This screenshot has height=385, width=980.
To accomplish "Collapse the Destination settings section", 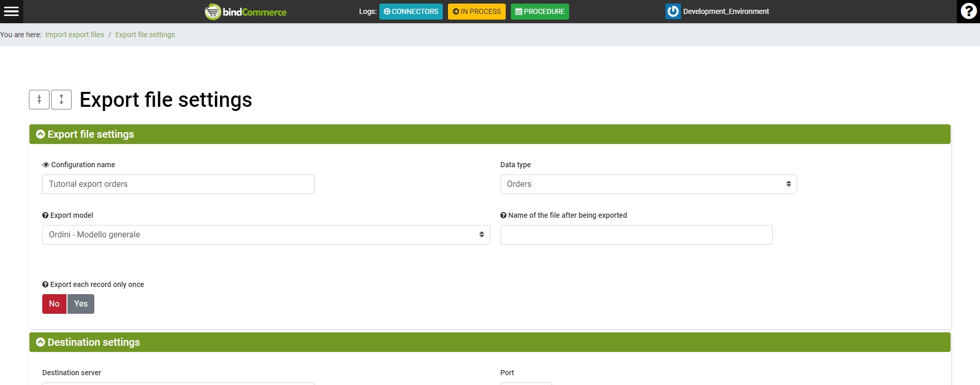I will 41,342.
